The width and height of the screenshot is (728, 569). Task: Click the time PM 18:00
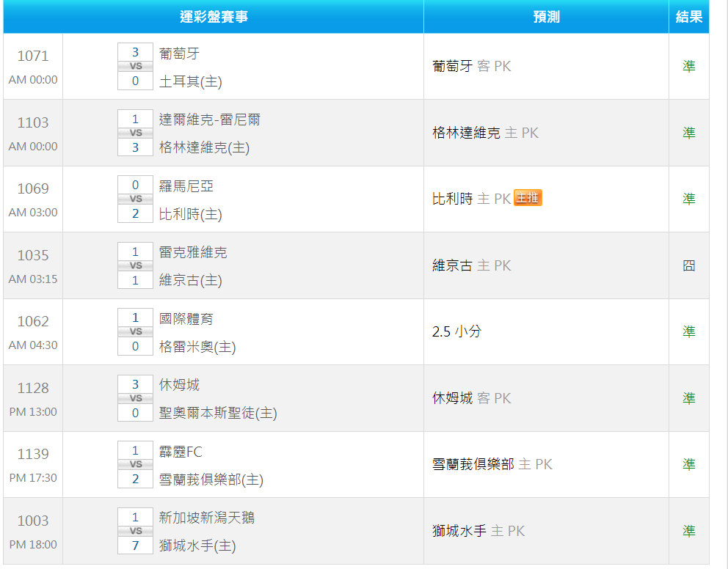[33, 545]
